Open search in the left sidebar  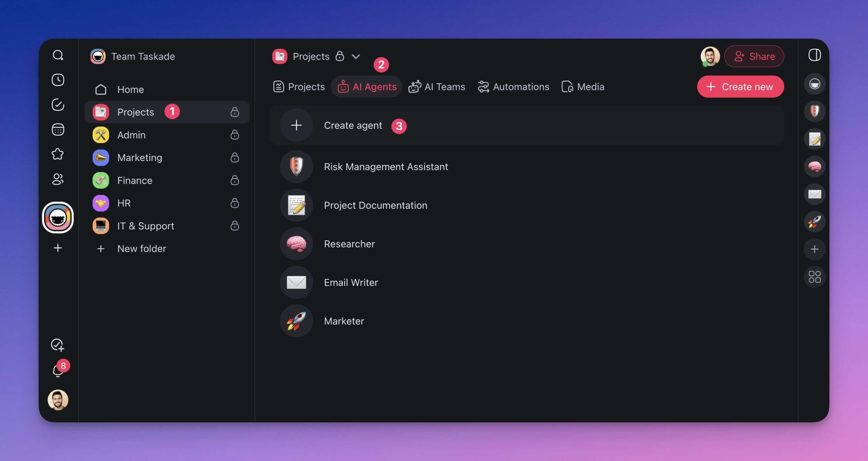[58, 55]
